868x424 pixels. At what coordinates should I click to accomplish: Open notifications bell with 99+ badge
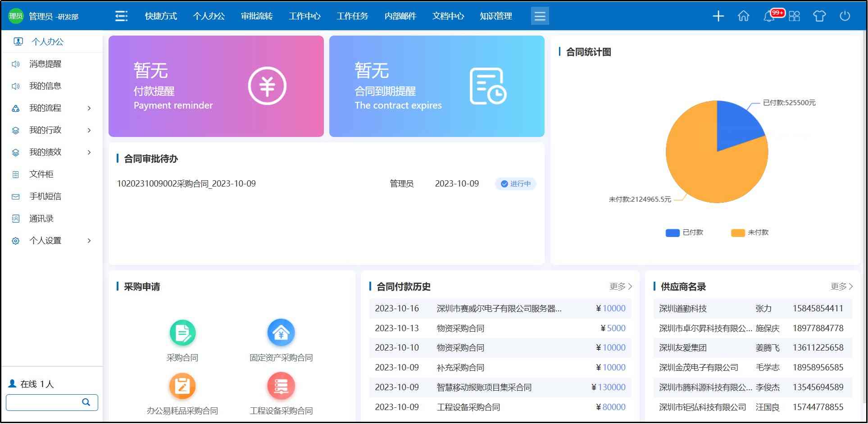769,16
